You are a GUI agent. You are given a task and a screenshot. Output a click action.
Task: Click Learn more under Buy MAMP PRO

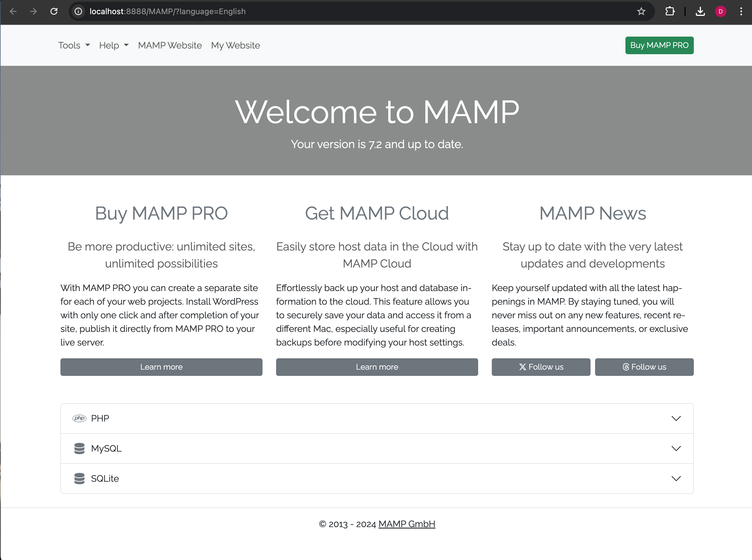click(161, 367)
